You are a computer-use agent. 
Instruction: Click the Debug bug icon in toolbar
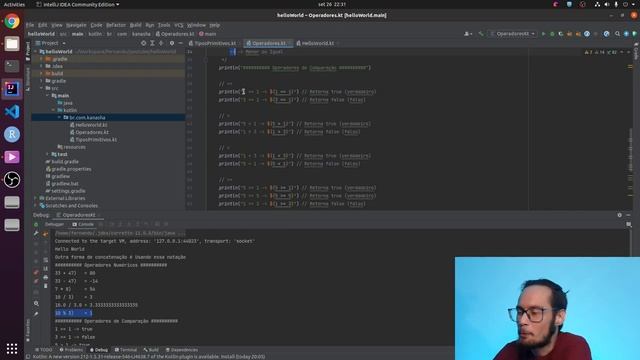[552, 34]
